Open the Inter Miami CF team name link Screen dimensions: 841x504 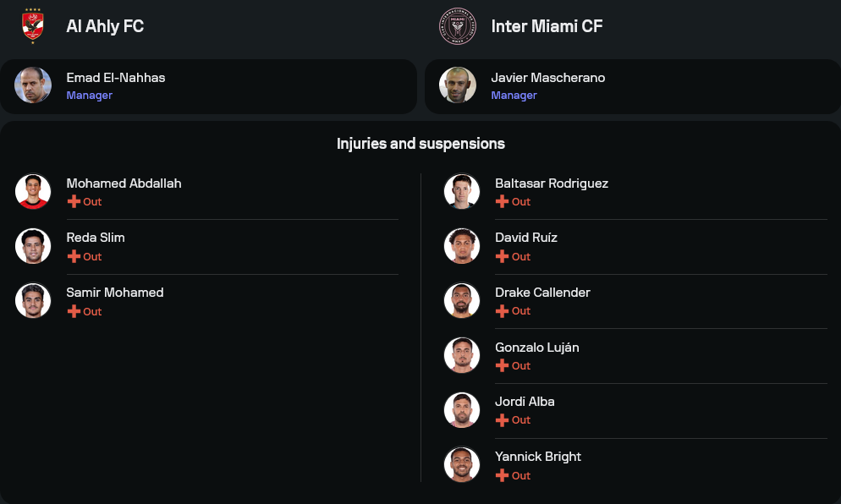[547, 26]
